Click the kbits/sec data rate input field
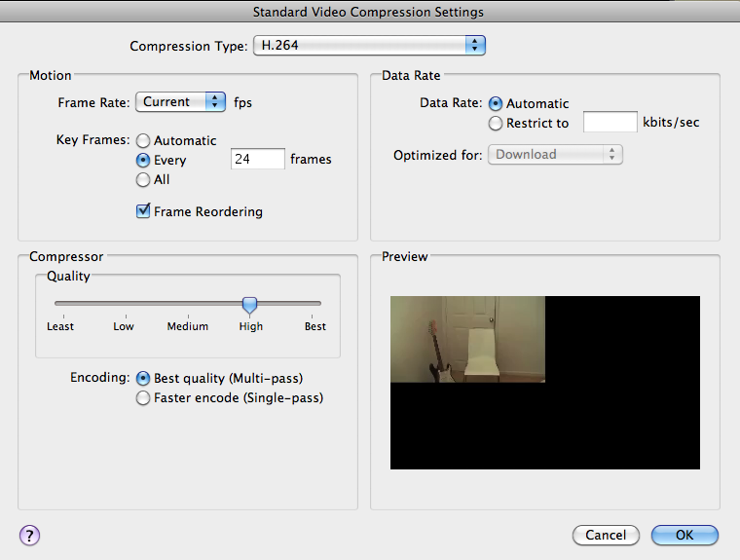 [x=610, y=123]
